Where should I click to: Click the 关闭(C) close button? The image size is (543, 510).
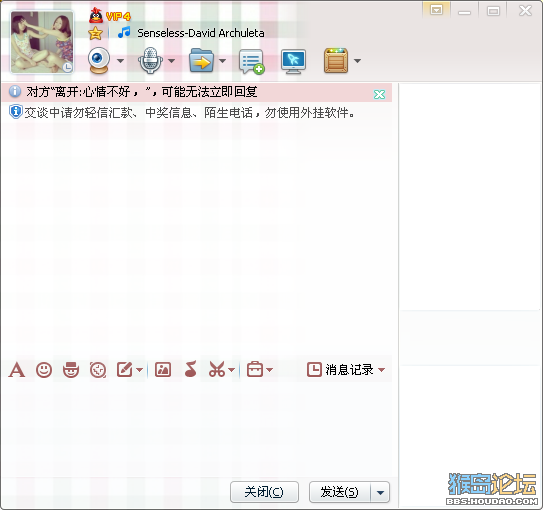tap(264, 492)
